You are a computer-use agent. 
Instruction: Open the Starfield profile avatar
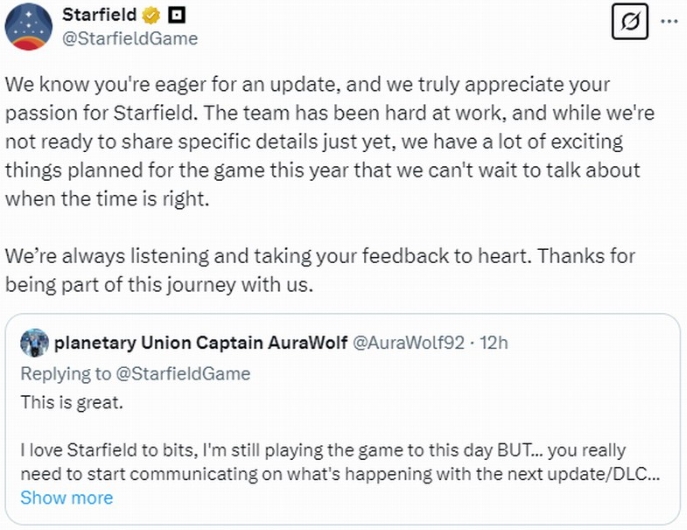click(28, 27)
